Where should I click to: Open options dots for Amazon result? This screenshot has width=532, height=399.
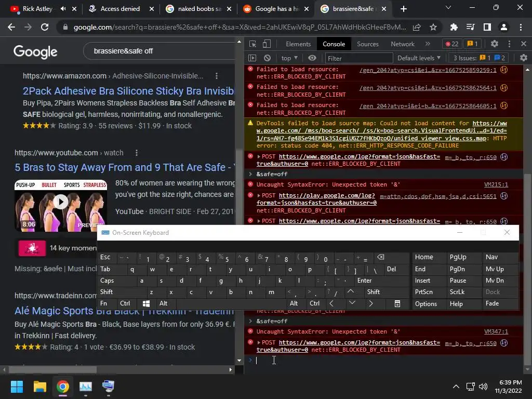click(217, 76)
